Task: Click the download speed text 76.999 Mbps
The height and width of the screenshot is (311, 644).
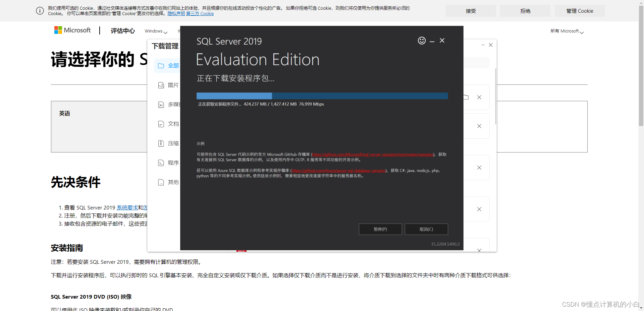Action: click(x=312, y=104)
